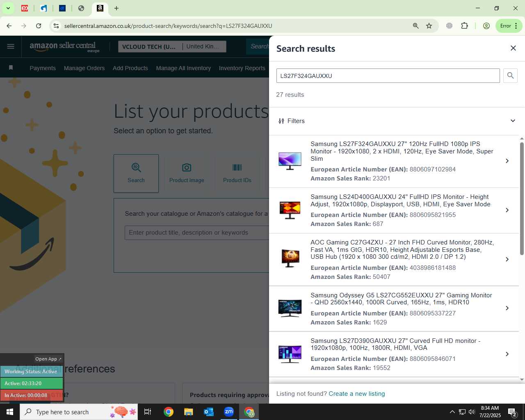Bookmark this page with the star icon
This screenshot has width=525, height=420.
[x=429, y=26]
